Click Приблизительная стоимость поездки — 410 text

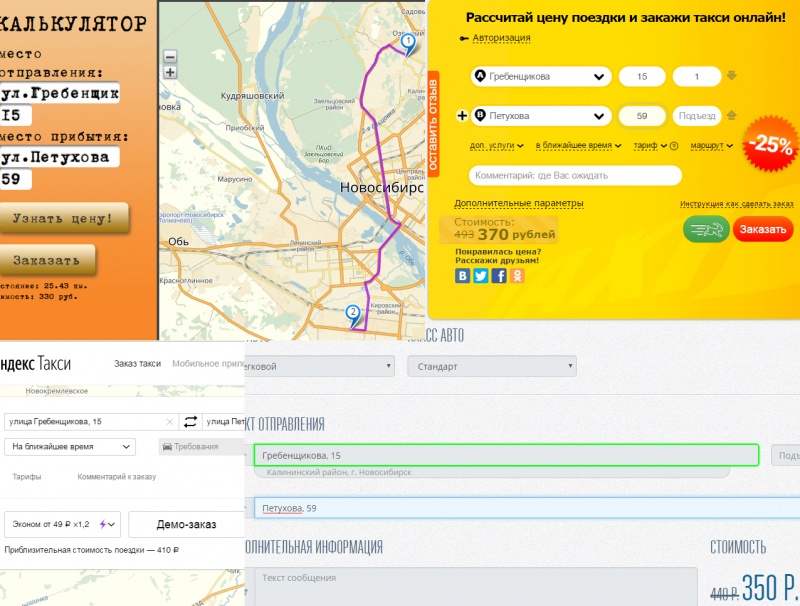click(x=92, y=550)
